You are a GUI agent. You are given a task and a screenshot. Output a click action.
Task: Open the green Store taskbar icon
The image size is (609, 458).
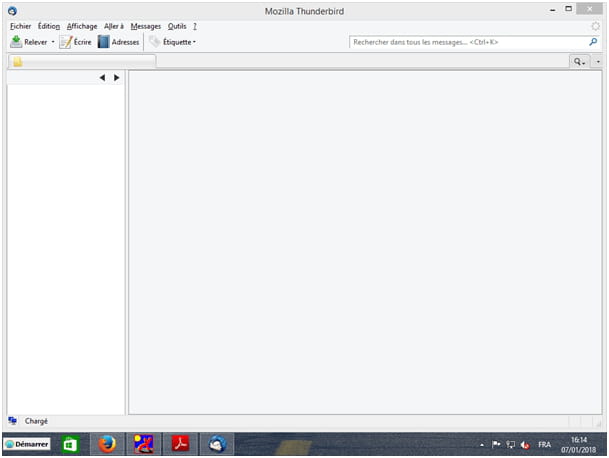point(70,444)
